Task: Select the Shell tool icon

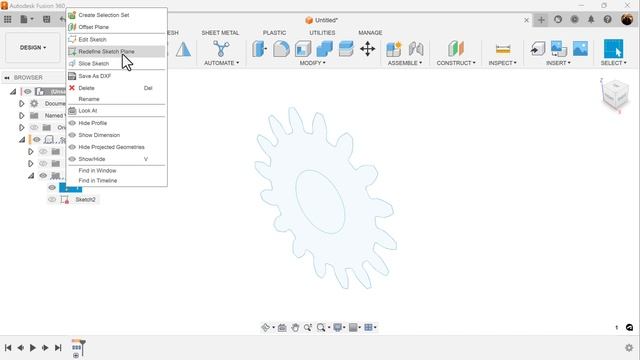Action: pos(303,49)
